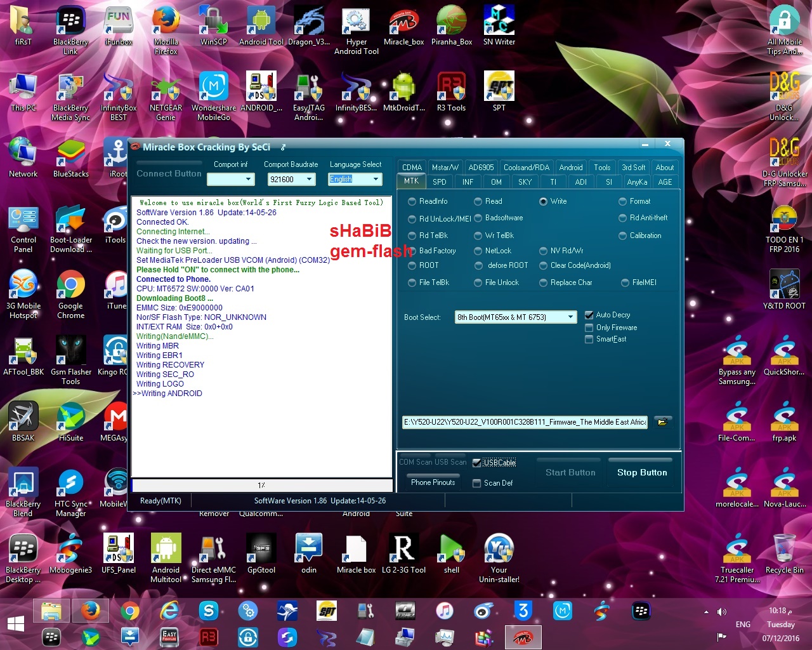Open the BlueStacks desktop icon
This screenshot has width=812, height=650.
pyautogui.click(x=71, y=158)
